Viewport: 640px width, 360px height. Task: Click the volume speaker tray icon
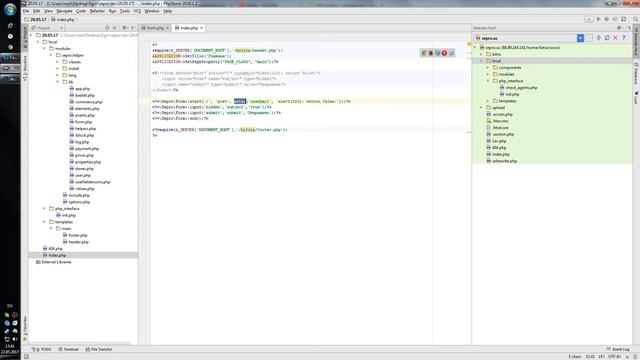point(15,339)
